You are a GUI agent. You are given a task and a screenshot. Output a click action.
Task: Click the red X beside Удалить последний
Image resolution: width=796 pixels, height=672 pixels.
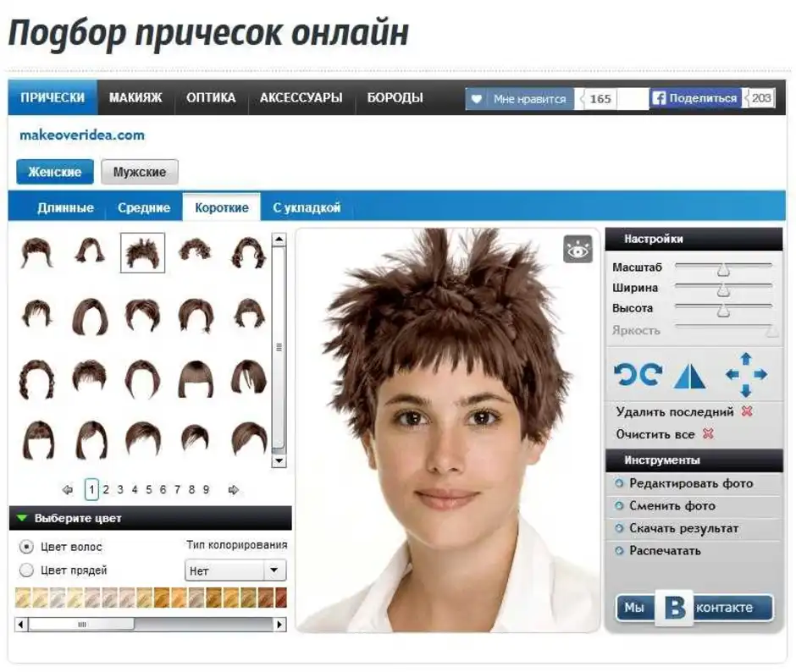(747, 411)
